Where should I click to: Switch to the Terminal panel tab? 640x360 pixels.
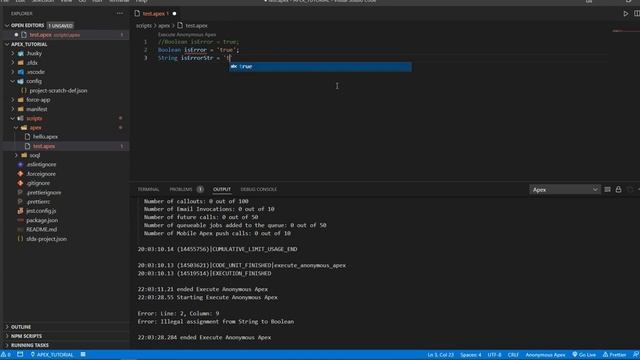point(148,189)
